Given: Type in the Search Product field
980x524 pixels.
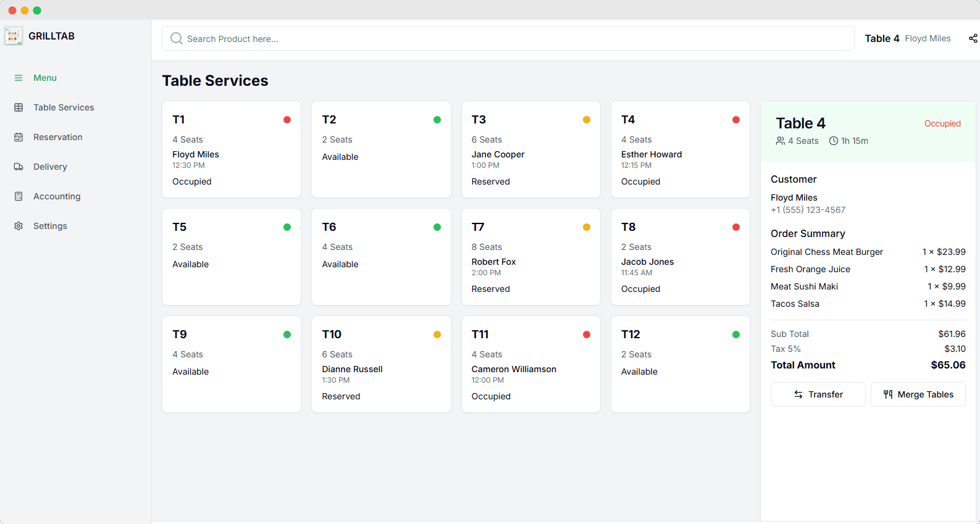Looking at the screenshot, I should click(x=506, y=38).
